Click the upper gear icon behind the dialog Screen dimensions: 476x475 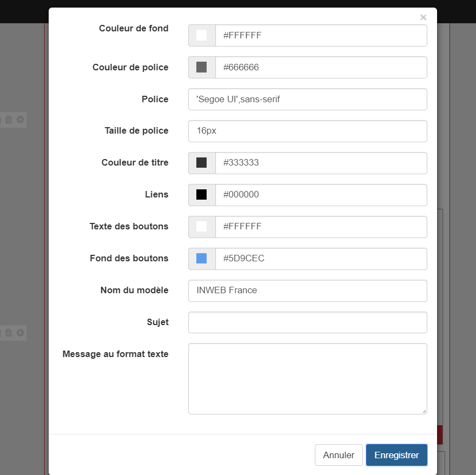[x=21, y=120]
